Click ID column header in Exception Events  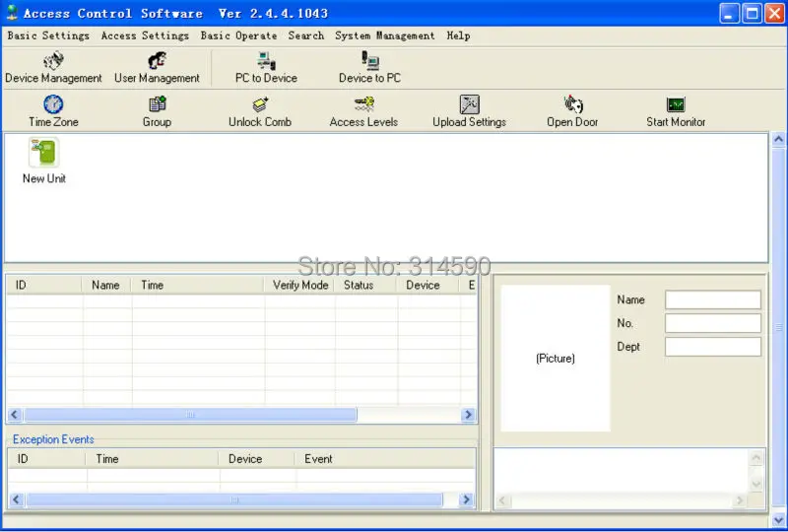click(47, 458)
